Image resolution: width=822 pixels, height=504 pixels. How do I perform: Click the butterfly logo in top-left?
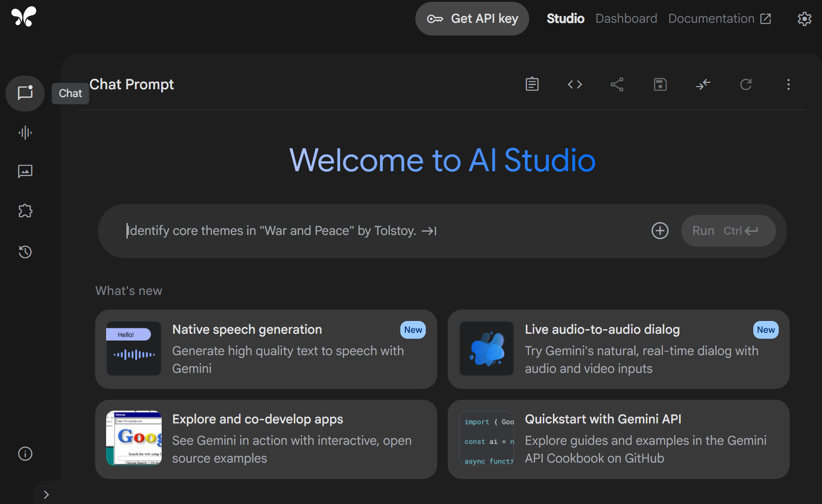tap(24, 16)
